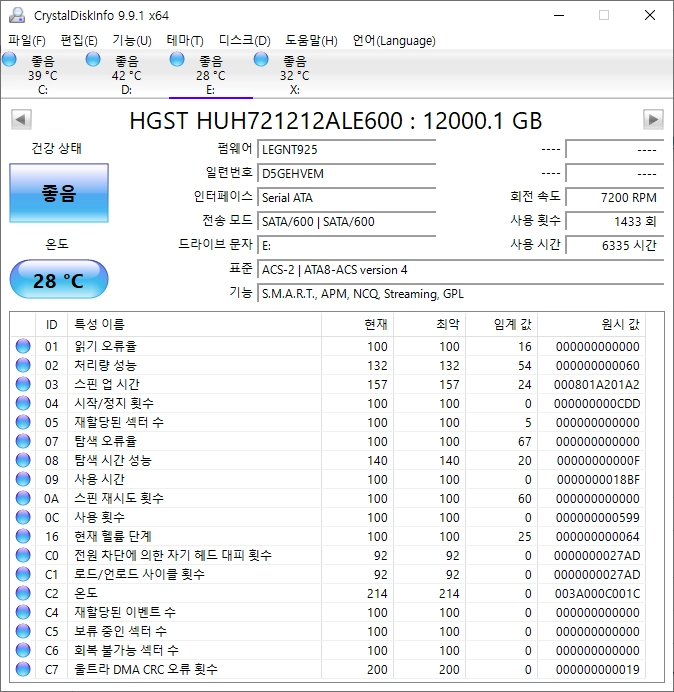Select the C: disk tab at 39 °C

click(42, 75)
